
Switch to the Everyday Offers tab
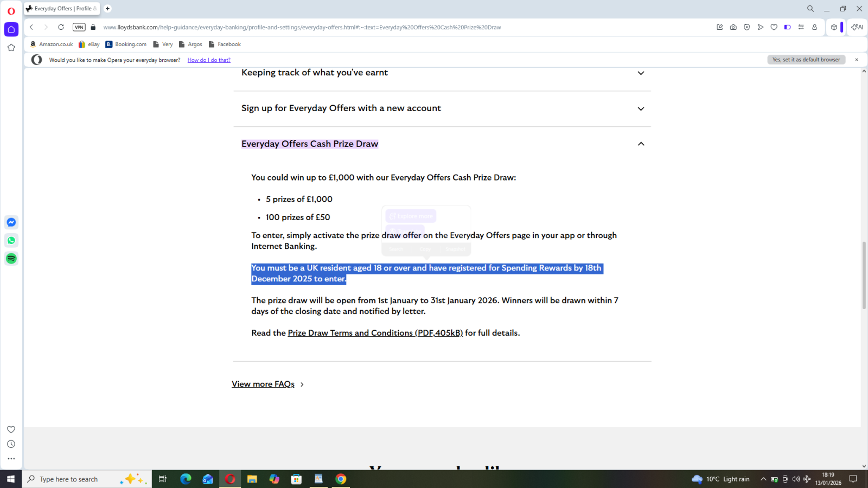(62, 9)
